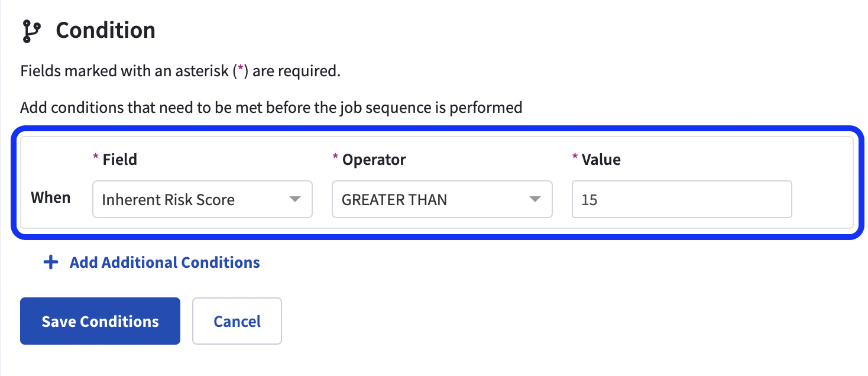Click the Condition heading text
The width and height of the screenshot is (868, 376).
coord(105,30)
